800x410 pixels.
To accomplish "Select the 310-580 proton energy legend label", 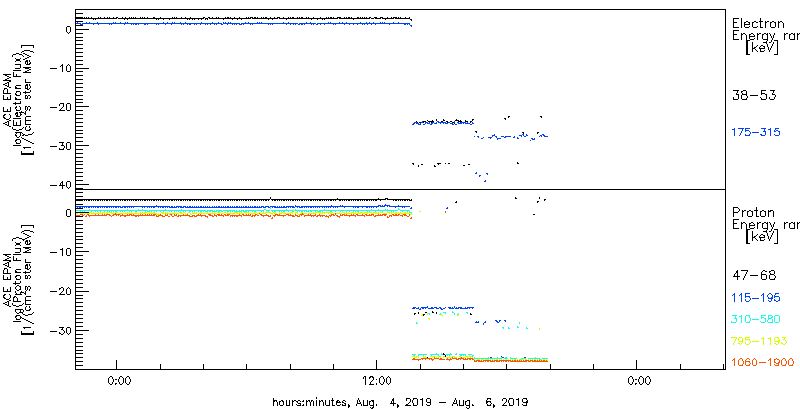I will 756,320.
